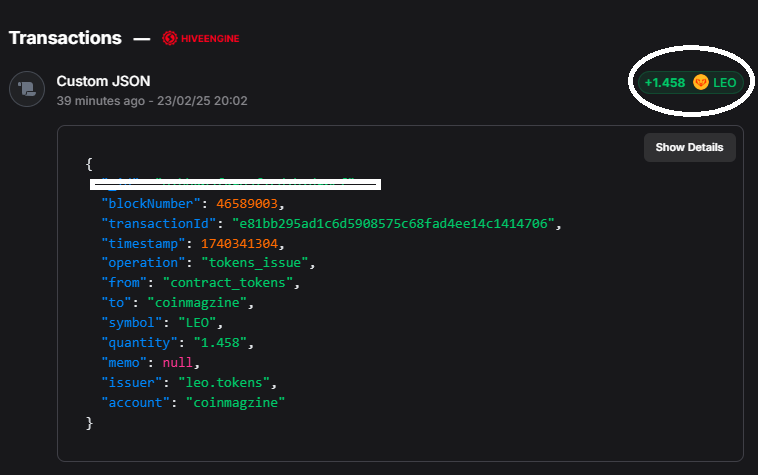Select the issuer value "leo.tokens"
Viewport: 758px width, 475px height.
[224, 383]
